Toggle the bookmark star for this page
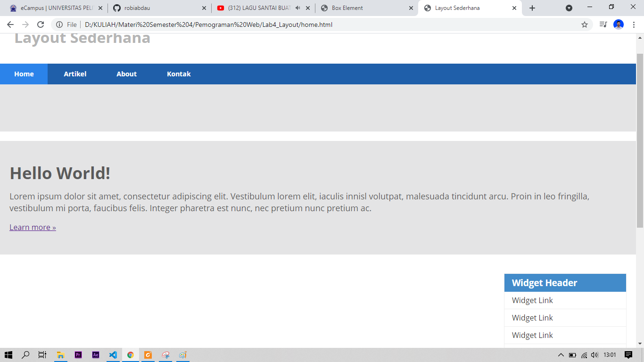The height and width of the screenshot is (362, 644). [585, 25]
